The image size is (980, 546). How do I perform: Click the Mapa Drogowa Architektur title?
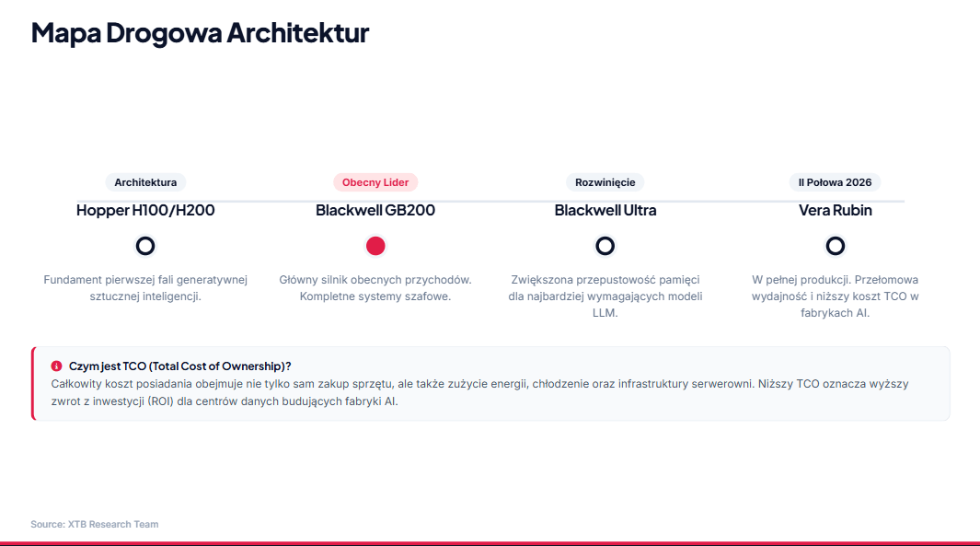pyautogui.click(x=200, y=32)
